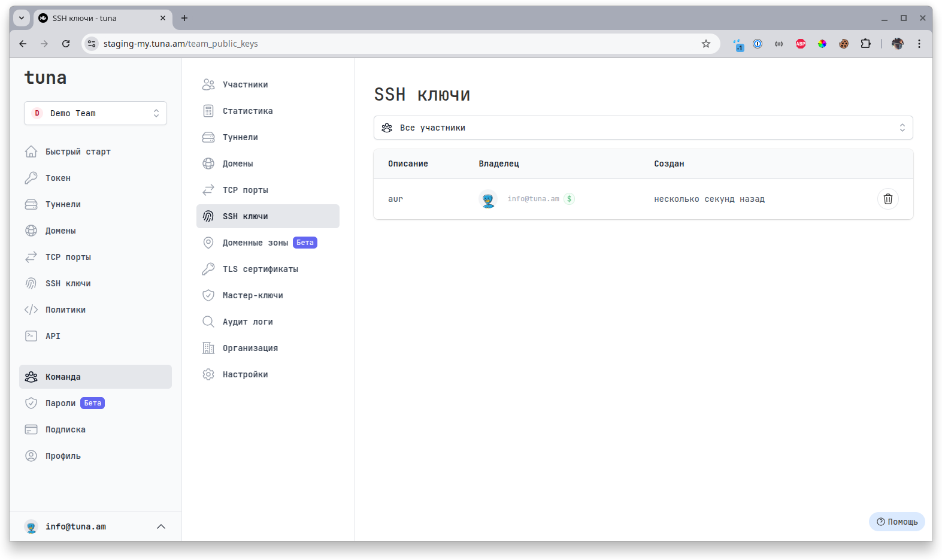This screenshot has width=942, height=560.
Task: Open the AdBlock Plus extension
Action: tap(801, 44)
